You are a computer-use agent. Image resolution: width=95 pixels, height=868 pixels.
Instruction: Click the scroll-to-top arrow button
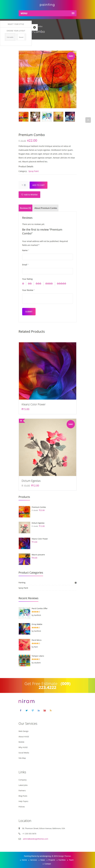pyautogui.click(x=88, y=120)
